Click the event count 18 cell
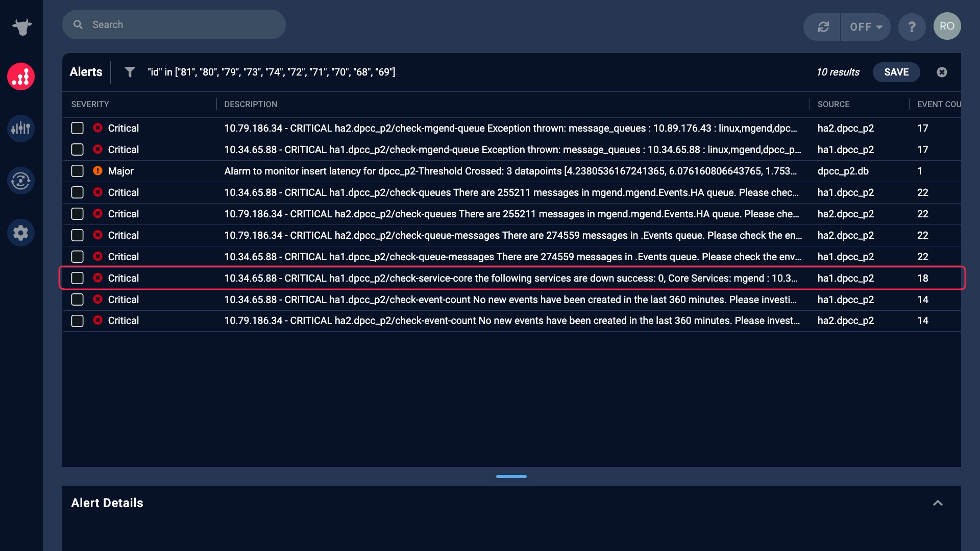This screenshot has width=980, height=551. pyautogui.click(x=922, y=278)
